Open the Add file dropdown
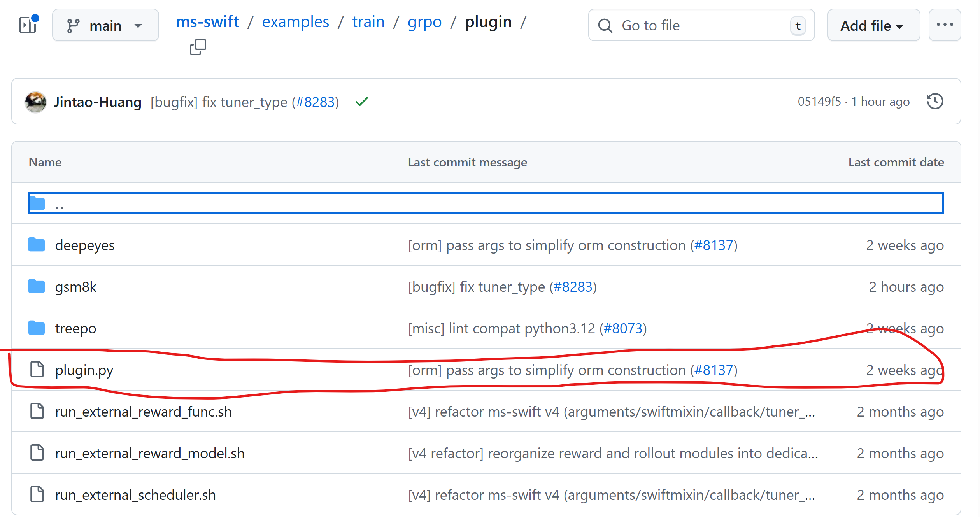Image resolution: width=980 pixels, height=517 pixels. [873, 25]
